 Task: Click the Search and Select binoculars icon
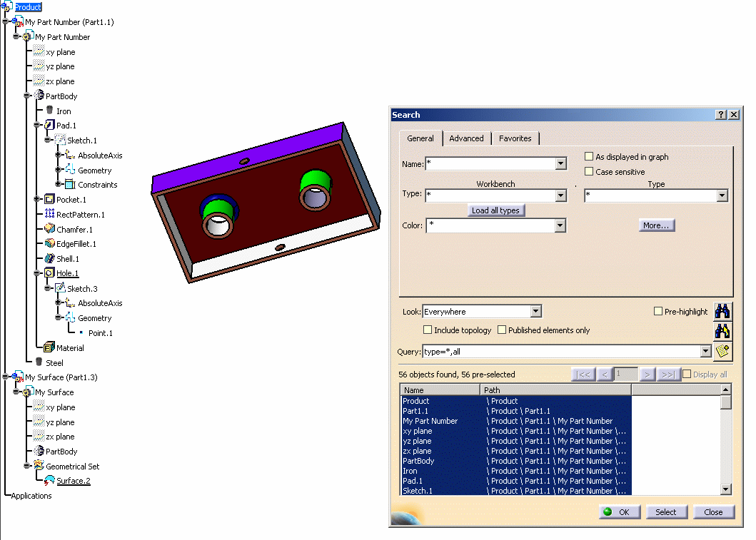click(722, 331)
